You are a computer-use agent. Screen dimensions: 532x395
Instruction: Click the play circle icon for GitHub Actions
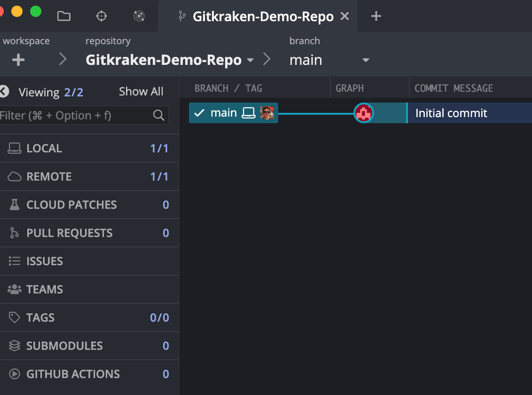pos(15,374)
